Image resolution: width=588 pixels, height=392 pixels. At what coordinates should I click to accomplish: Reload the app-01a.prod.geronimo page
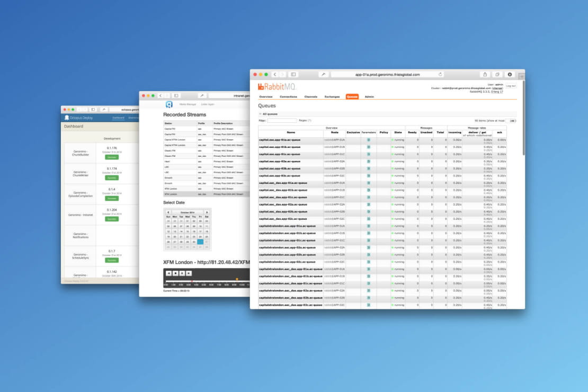click(440, 74)
